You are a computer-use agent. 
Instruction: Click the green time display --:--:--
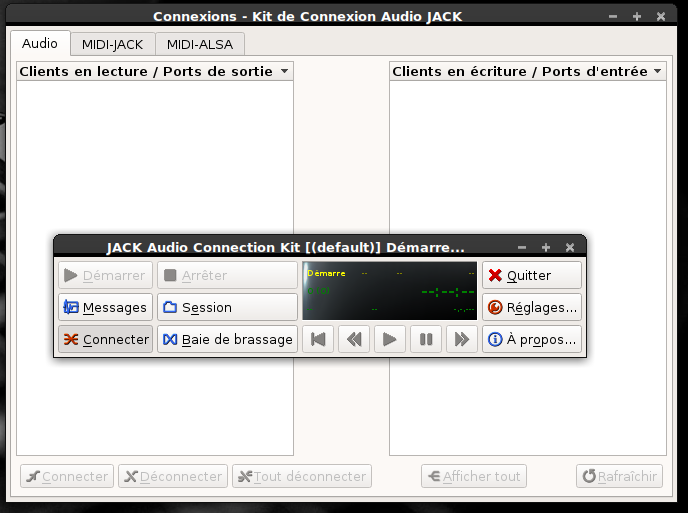448,291
